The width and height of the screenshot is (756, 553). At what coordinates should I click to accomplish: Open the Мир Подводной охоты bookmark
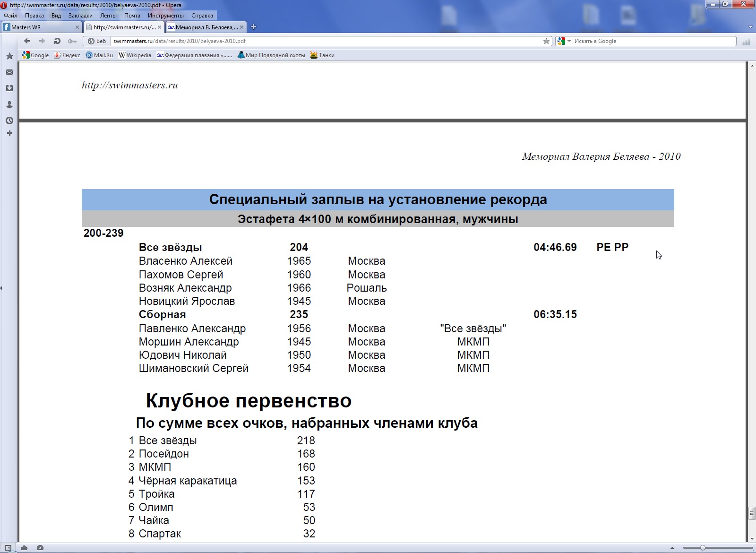coord(272,55)
